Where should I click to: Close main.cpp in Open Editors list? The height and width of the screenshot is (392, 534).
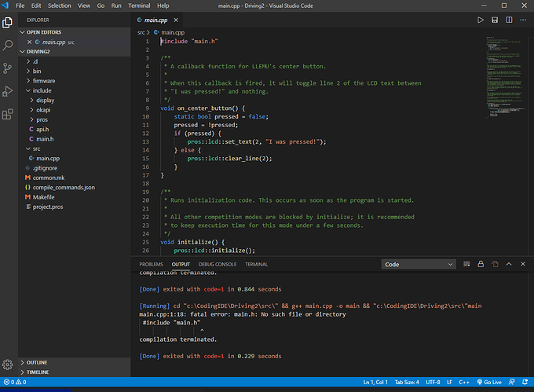29,42
